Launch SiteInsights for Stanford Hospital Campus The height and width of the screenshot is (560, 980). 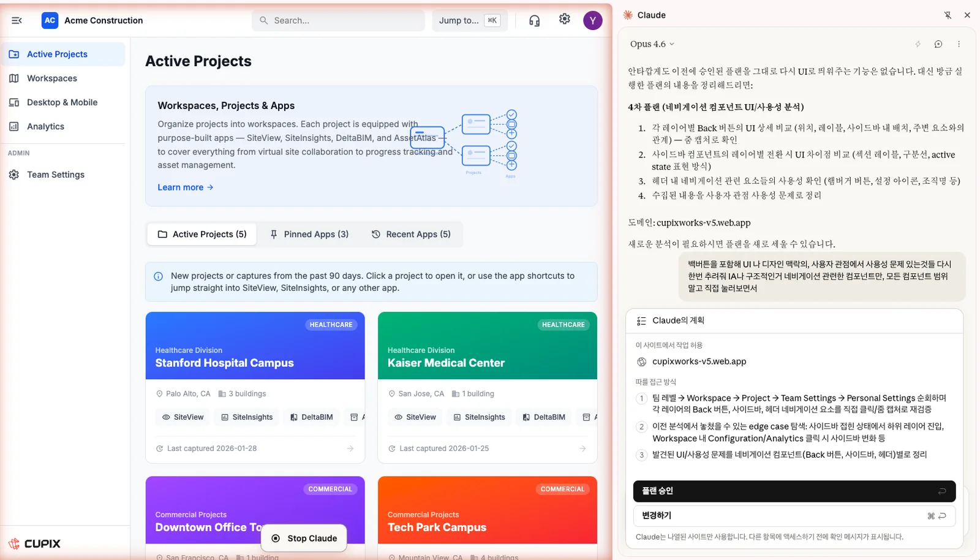click(247, 417)
